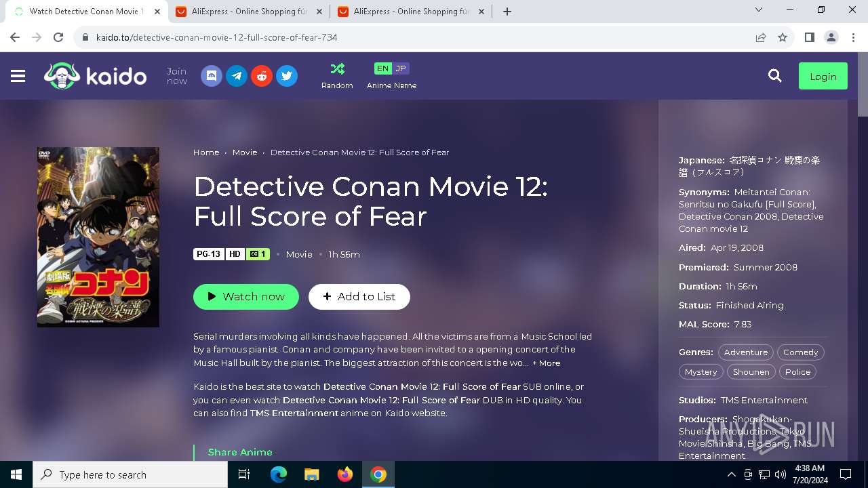Open the Telegram channel icon
The height and width of the screenshot is (488, 868).
tap(237, 76)
